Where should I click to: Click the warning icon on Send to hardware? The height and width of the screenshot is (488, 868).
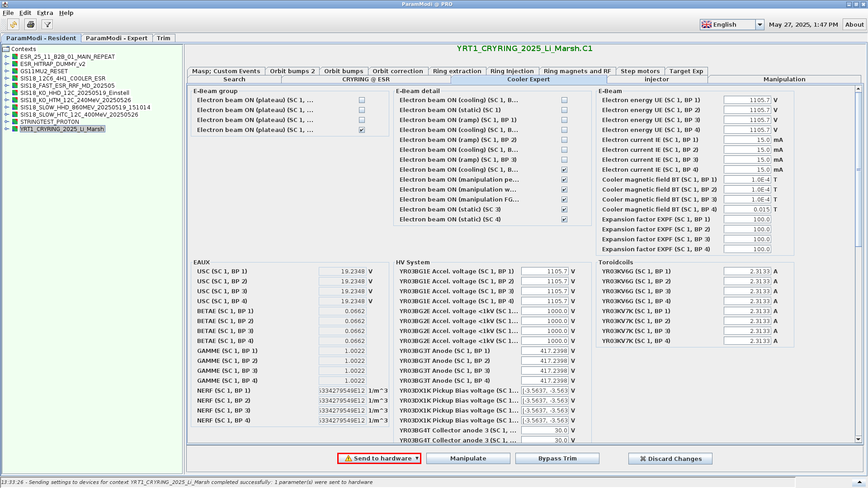[348, 458]
